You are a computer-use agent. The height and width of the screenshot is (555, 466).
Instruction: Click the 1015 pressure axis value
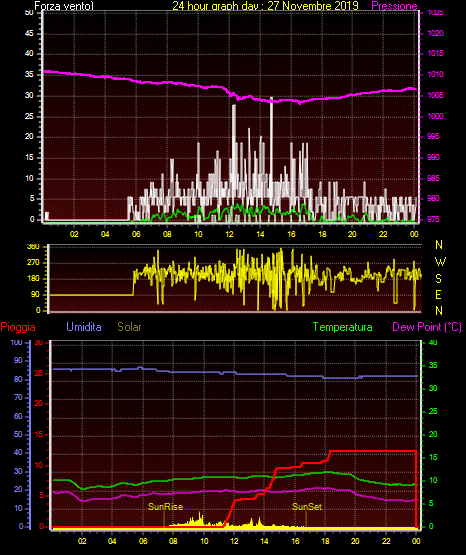click(x=435, y=53)
